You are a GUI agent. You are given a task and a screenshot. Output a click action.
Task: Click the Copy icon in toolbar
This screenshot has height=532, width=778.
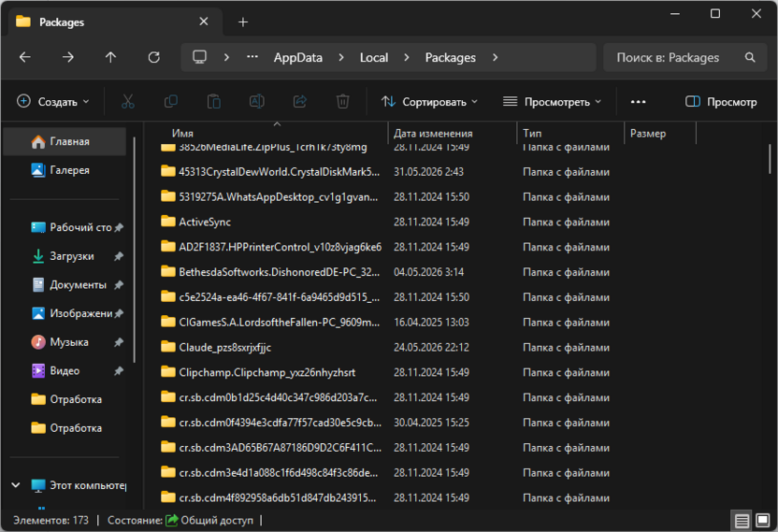coord(171,102)
